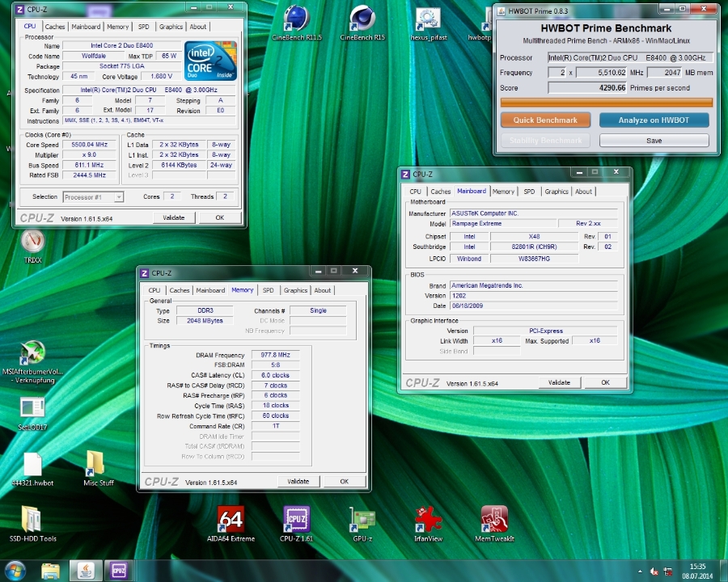The image size is (728, 582).
Task: Select CPU tab in memory CPU-Z window
Action: click(154, 290)
